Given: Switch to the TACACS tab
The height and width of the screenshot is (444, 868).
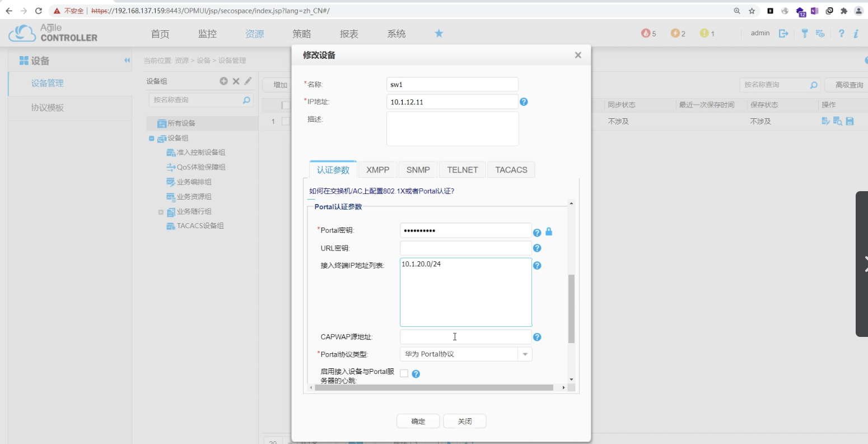Looking at the screenshot, I should coord(511,170).
